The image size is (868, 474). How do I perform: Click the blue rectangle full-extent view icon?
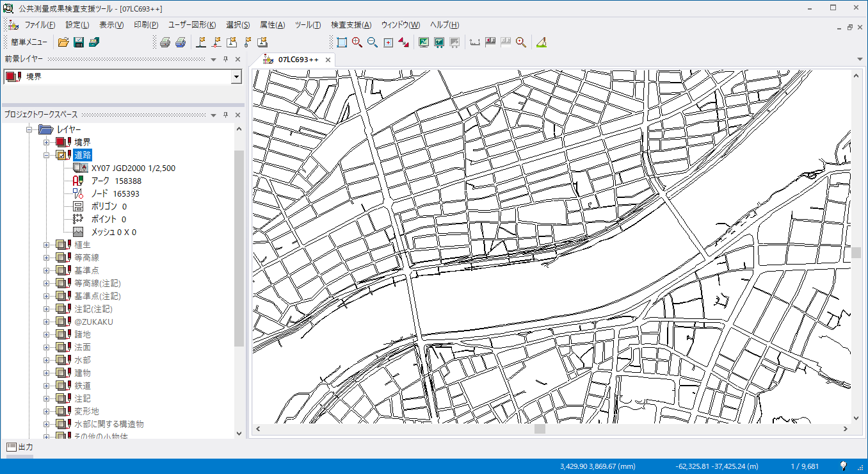click(x=342, y=42)
